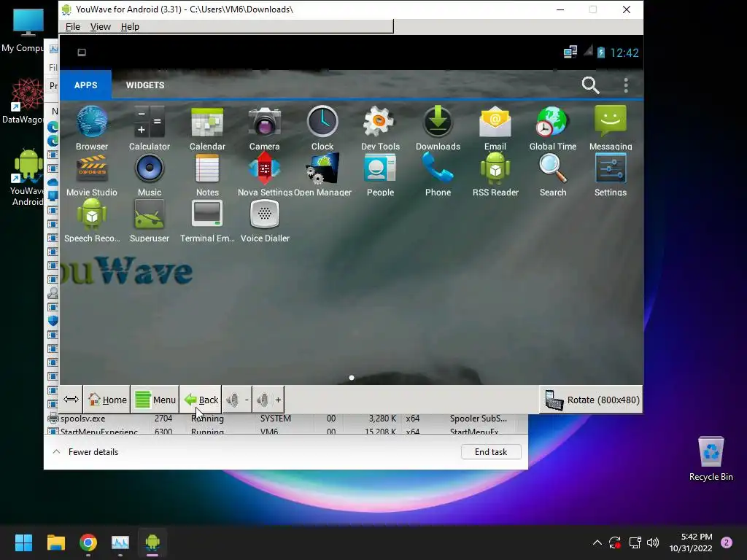Select My Computer desktop icon
The image size is (747, 560).
tap(24, 29)
